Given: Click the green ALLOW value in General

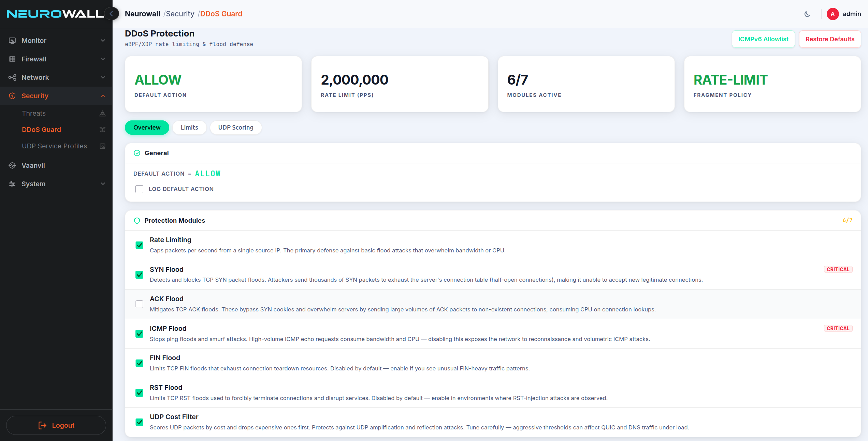Looking at the screenshot, I should pyautogui.click(x=208, y=174).
